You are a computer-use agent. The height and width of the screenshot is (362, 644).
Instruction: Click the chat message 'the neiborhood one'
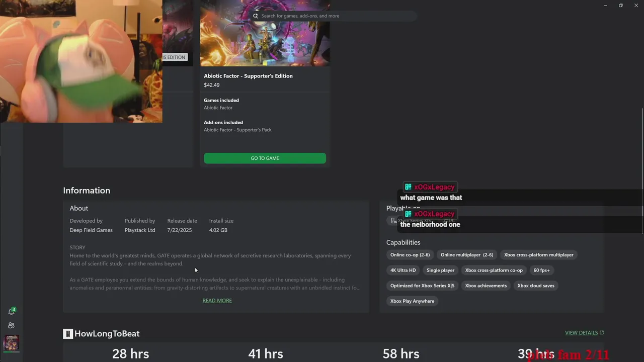pos(430,224)
